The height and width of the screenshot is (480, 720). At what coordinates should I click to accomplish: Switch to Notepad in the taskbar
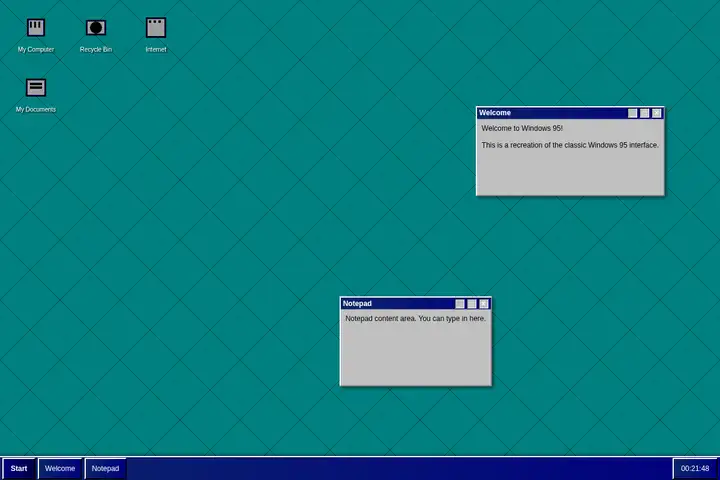point(105,469)
